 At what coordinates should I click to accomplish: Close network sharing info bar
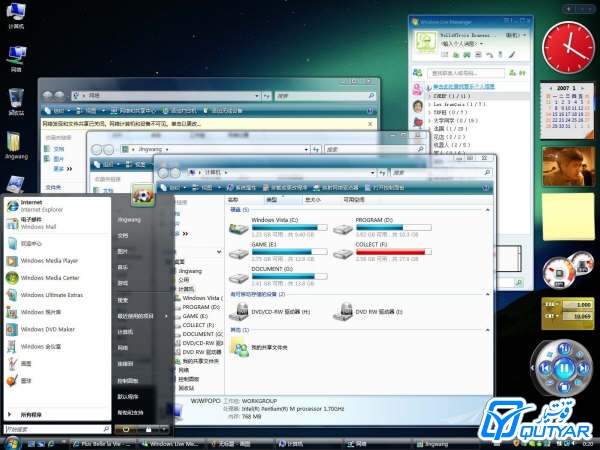point(370,124)
